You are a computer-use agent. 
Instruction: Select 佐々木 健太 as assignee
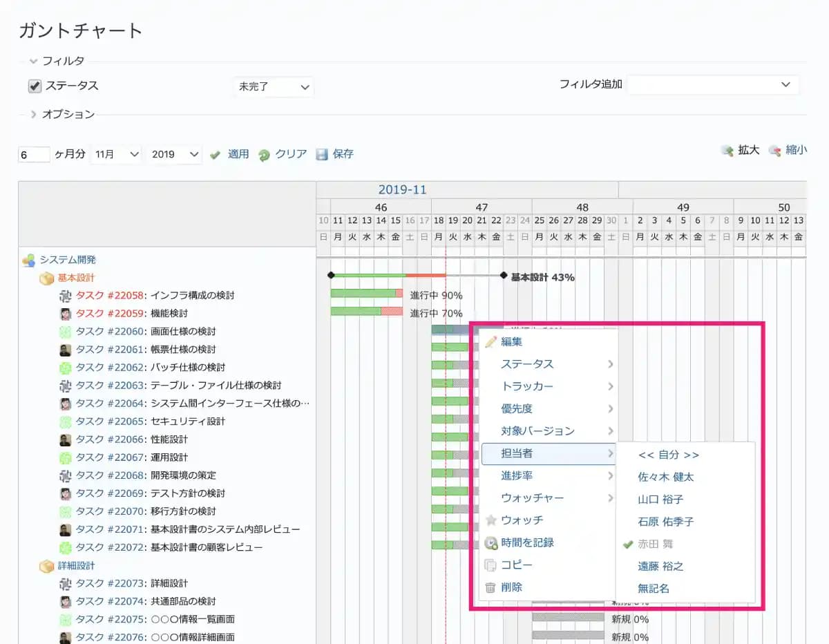pos(666,477)
